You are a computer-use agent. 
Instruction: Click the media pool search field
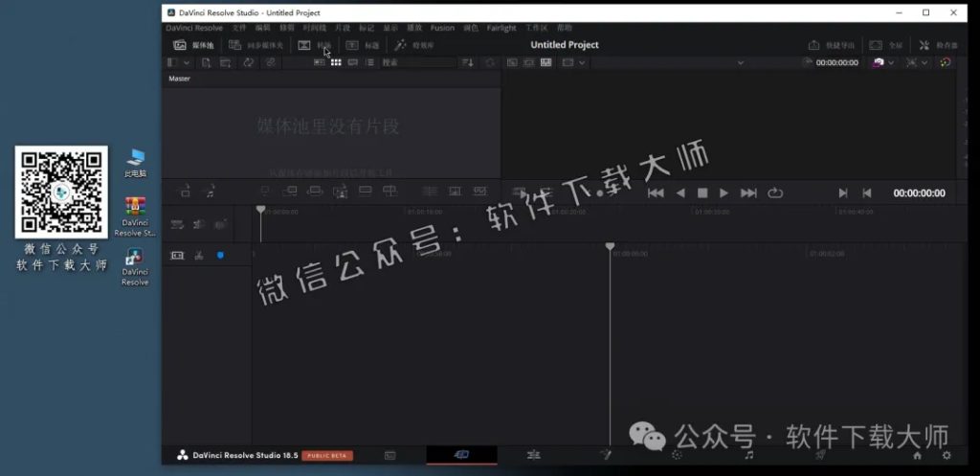click(418, 62)
